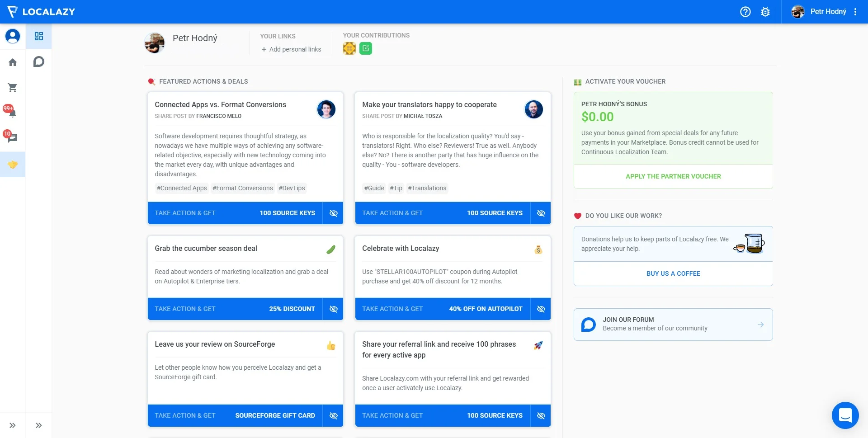Click the #Translations tag
Image resolution: width=868 pixels, height=438 pixels.
point(427,188)
